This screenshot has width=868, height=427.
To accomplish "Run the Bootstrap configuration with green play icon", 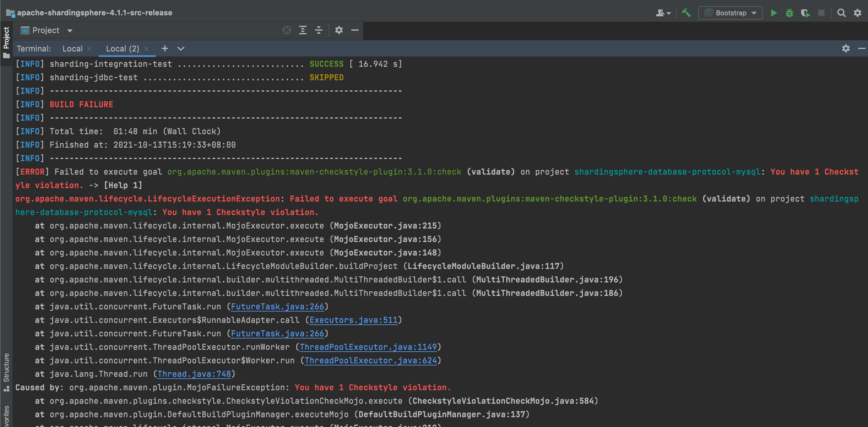I will tap(774, 13).
